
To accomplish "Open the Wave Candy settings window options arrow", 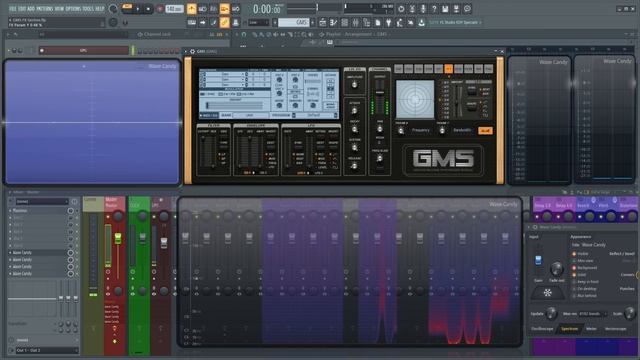I will (x=529, y=227).
